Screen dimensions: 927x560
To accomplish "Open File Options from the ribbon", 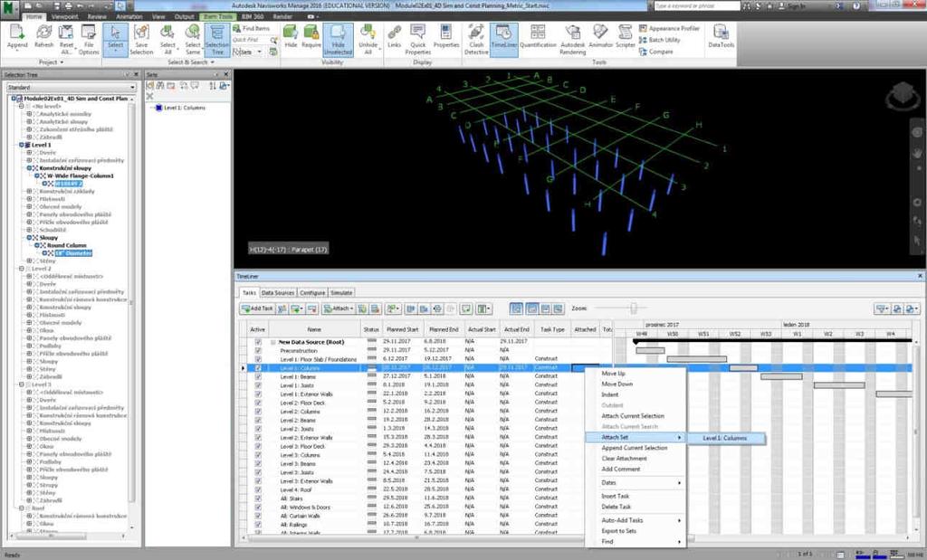I will (x=89, y=39).
